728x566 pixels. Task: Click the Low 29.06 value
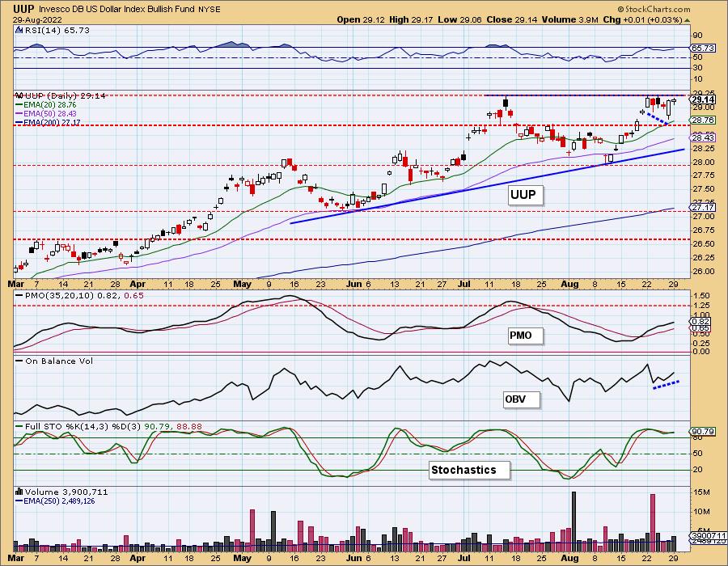pos(459,20)
